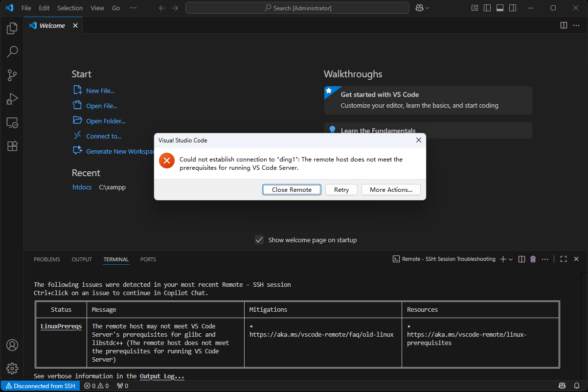Go back with the left arrow

[x=162, y=8]
